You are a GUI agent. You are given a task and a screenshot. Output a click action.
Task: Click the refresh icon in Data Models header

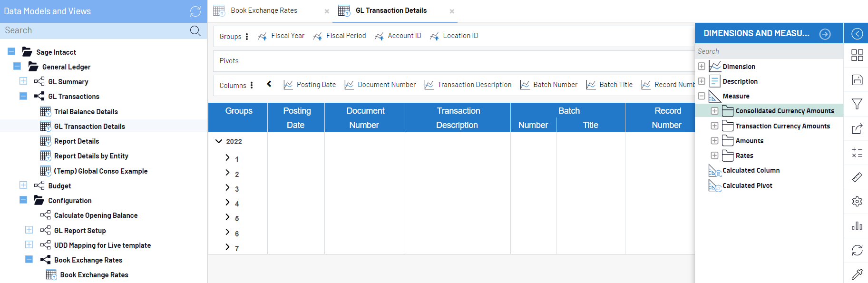195,11
